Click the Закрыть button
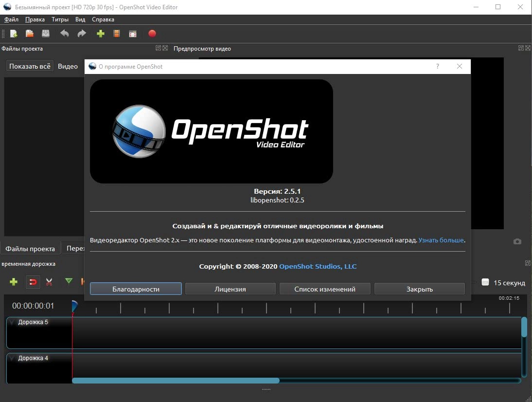Image resolution: width=532 pixels, height=402 pixels. (419, 289)
